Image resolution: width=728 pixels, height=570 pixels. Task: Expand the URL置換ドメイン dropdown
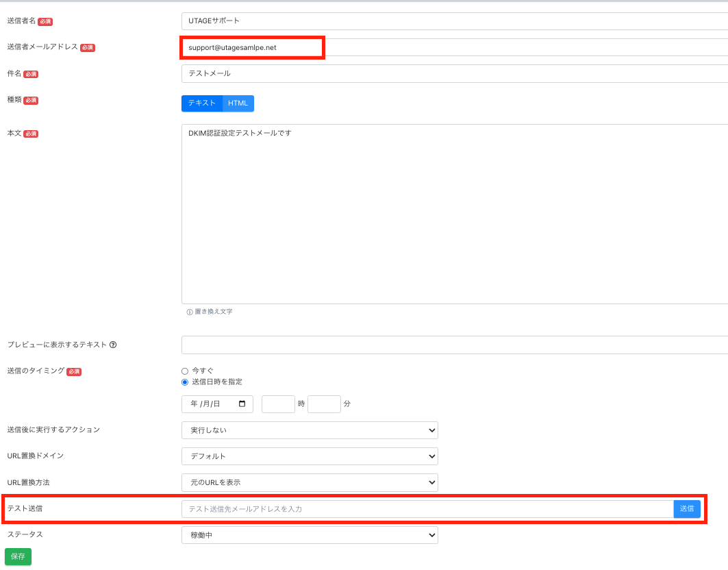[310, 456]
